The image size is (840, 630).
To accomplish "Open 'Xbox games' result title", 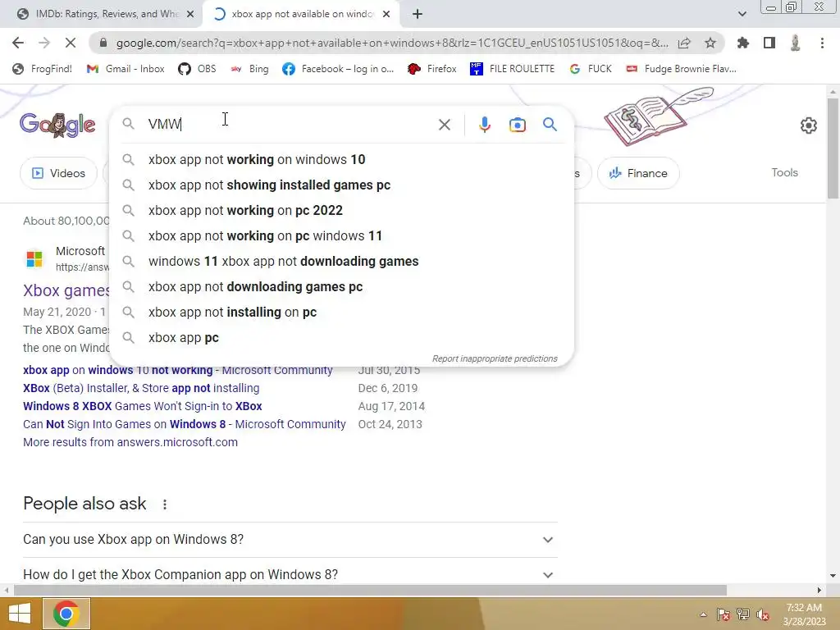I will [x=66, y=290].
